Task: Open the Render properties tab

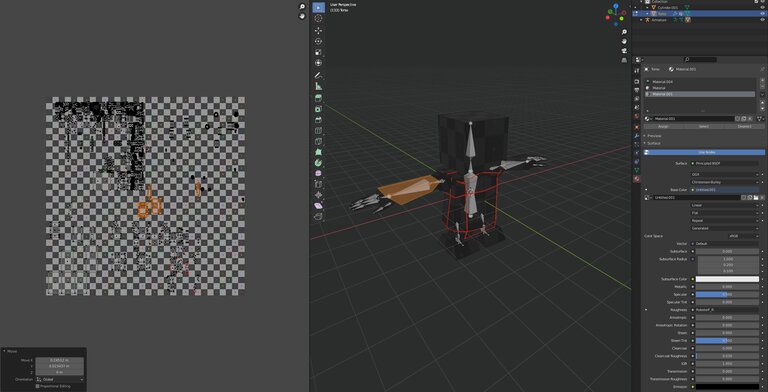Action: 637,81
